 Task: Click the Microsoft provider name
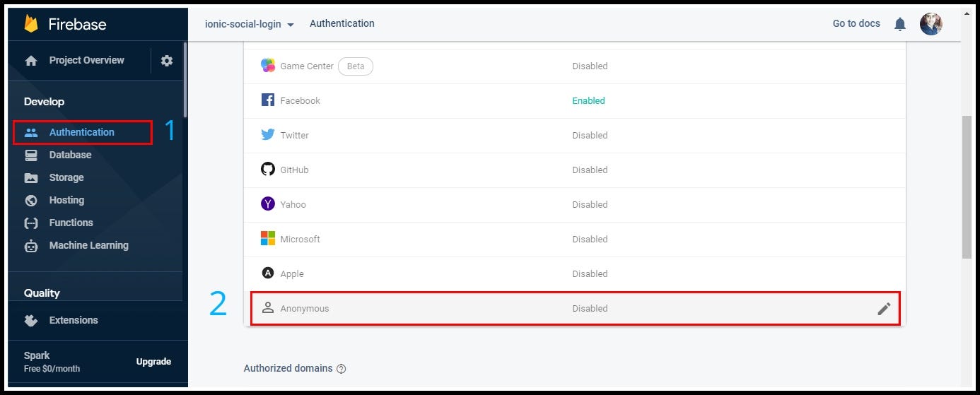[x=301, y=239]
